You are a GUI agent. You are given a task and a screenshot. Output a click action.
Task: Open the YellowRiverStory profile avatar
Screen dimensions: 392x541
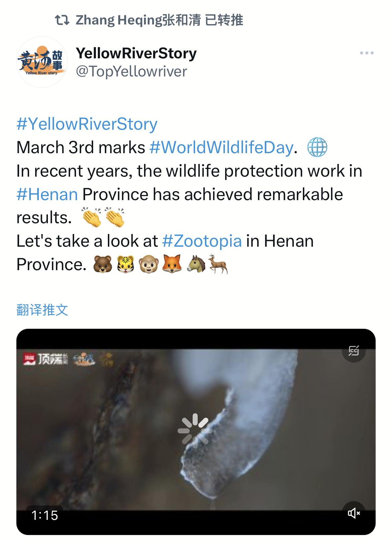tap(42, 62)
